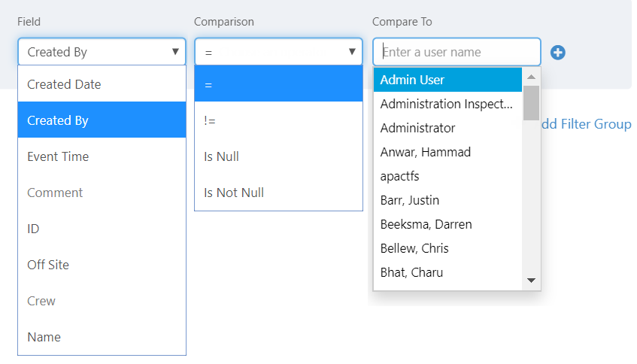Choose Event Time field option
This screenshot has height=364, width=637.
click(x=102, y=156)
